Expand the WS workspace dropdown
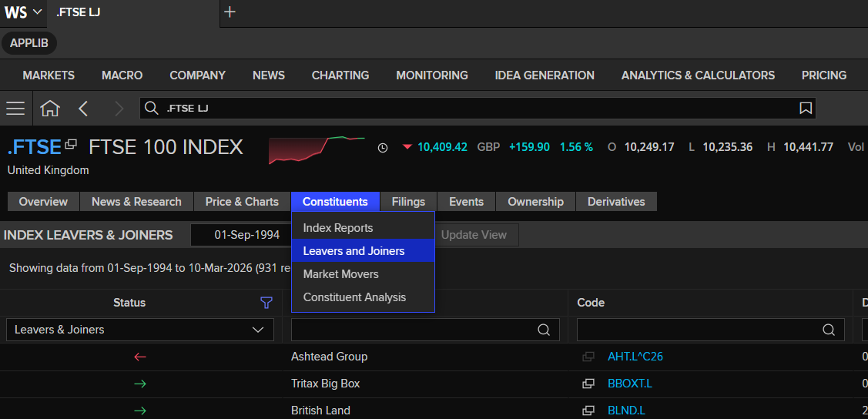This screenshot has width=868, height=419. coord(23,12)
